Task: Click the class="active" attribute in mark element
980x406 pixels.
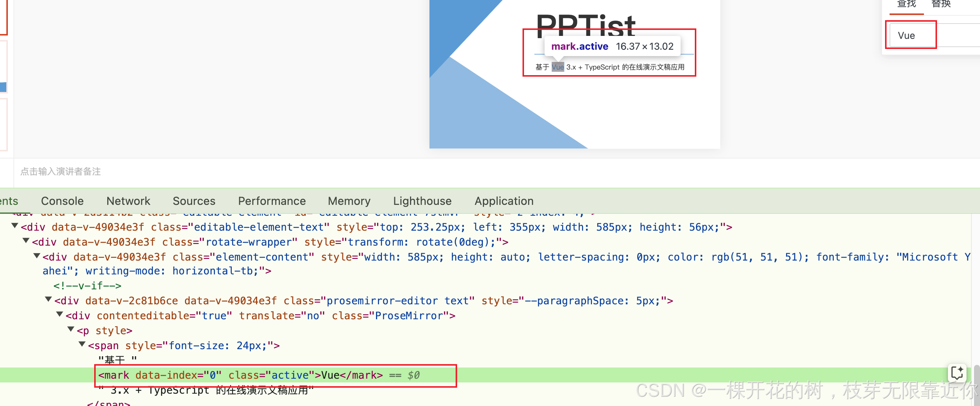Action: pyautogui.click(x=271, y=375)
